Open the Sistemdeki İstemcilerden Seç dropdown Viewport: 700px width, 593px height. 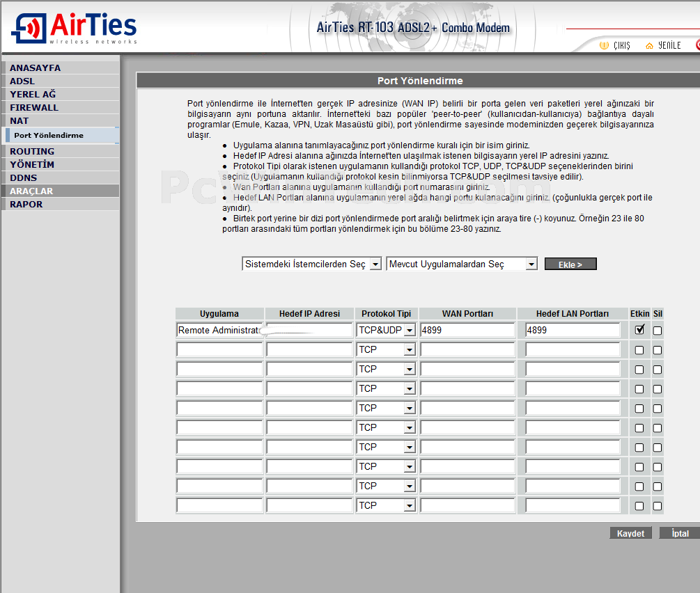point(311,264)
